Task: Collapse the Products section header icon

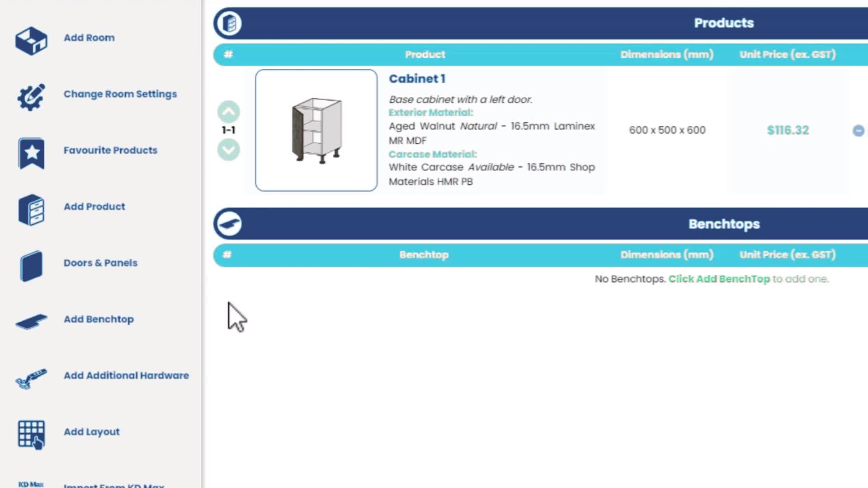Action: tap(229, 23)
